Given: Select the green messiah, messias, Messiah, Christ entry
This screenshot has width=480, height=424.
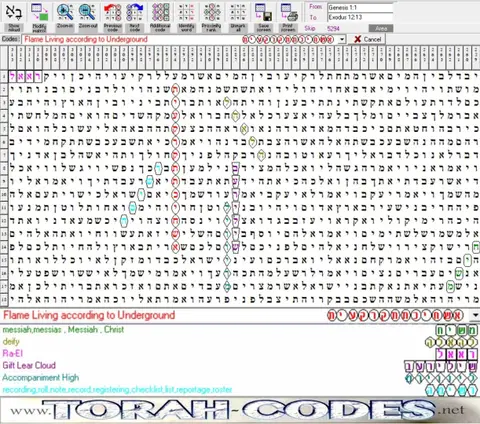Looking at the screenshot, I should click(x=63, y=330).
